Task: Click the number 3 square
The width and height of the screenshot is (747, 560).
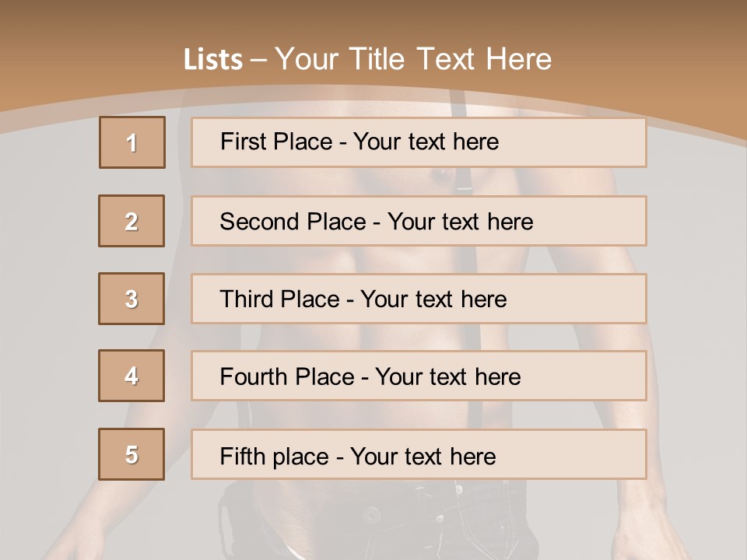Action: point(132,299)
